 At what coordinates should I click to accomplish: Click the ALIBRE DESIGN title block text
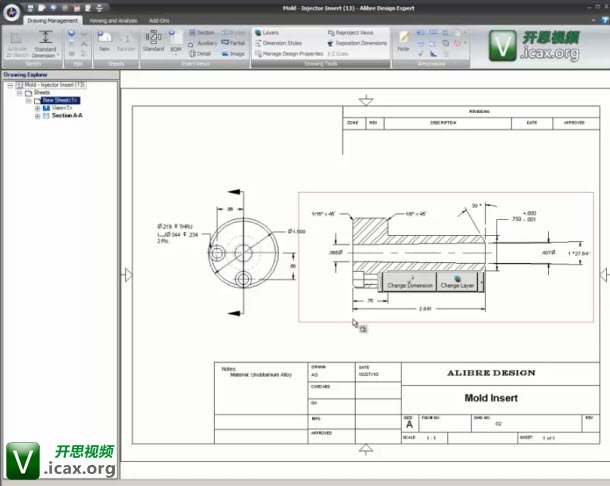491,373
